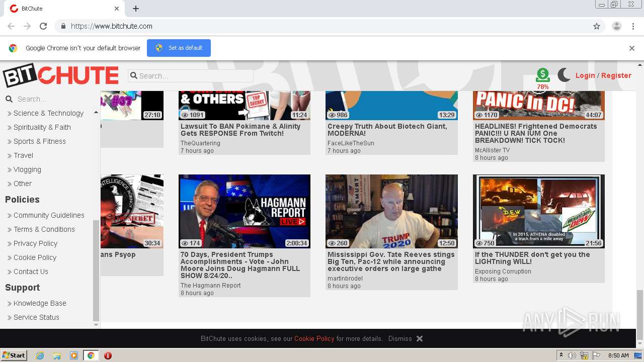Open Creepy Truth About Biotech Giant title
644x362 pixels.
pos(387,130)
